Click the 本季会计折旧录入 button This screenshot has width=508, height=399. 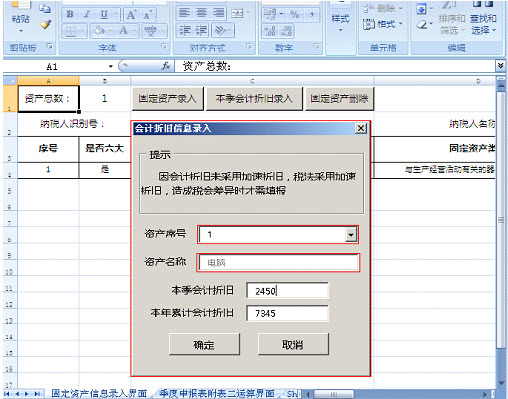coord(254,98)
